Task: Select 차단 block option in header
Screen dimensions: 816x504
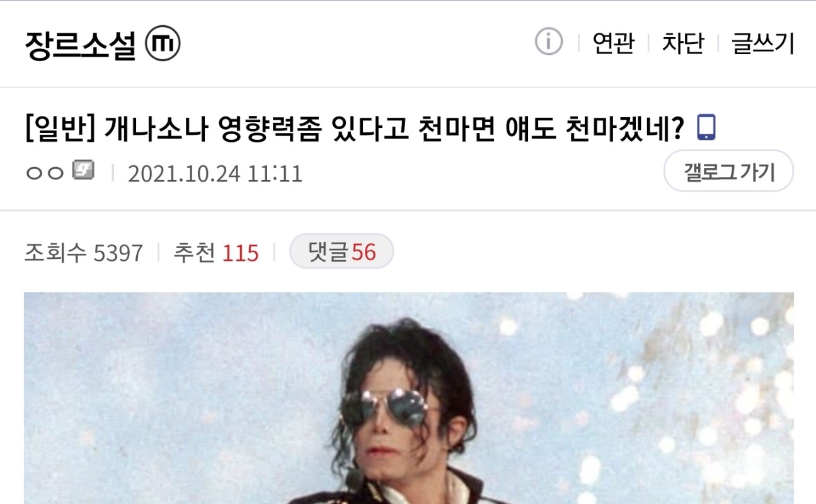Action: 682,43
